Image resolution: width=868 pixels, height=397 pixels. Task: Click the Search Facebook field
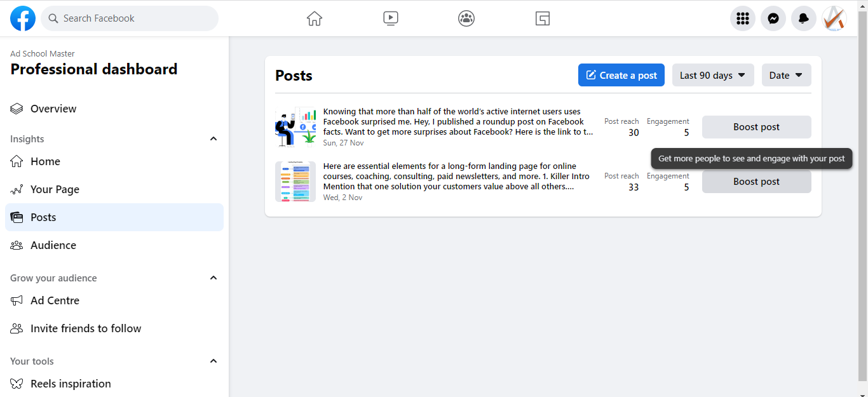[x=130, y=18]
